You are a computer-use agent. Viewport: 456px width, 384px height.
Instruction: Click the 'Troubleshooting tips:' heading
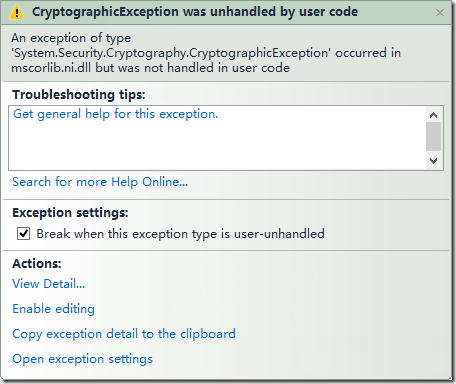[79, 95]
